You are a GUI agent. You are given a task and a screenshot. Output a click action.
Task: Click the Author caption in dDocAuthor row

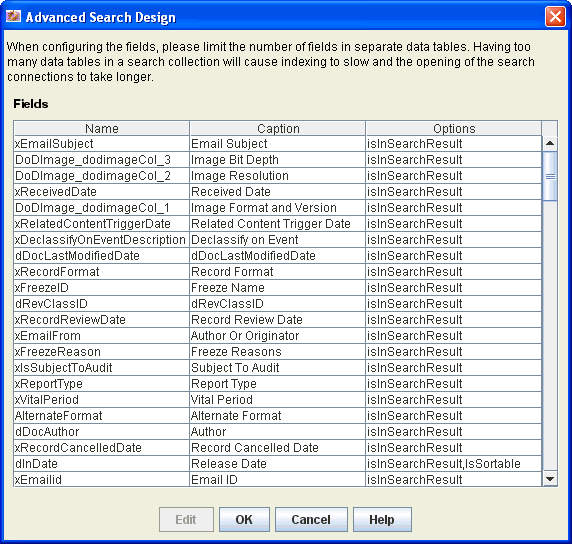click(x=278, y=432)
